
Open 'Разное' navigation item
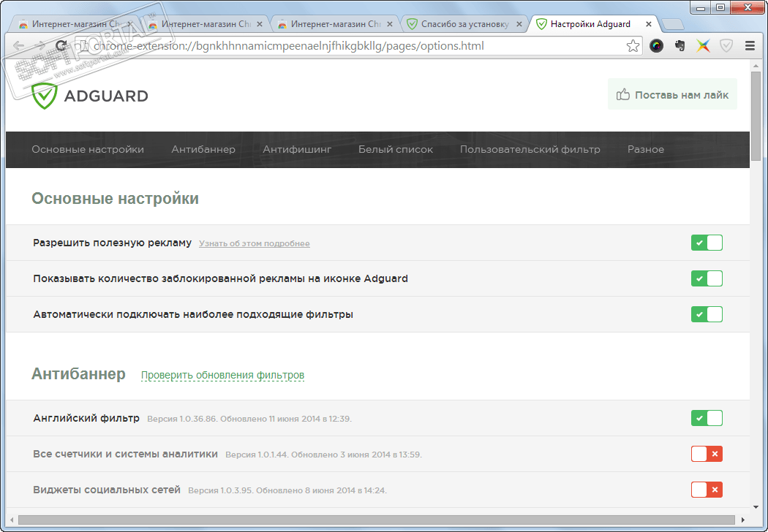646,149
